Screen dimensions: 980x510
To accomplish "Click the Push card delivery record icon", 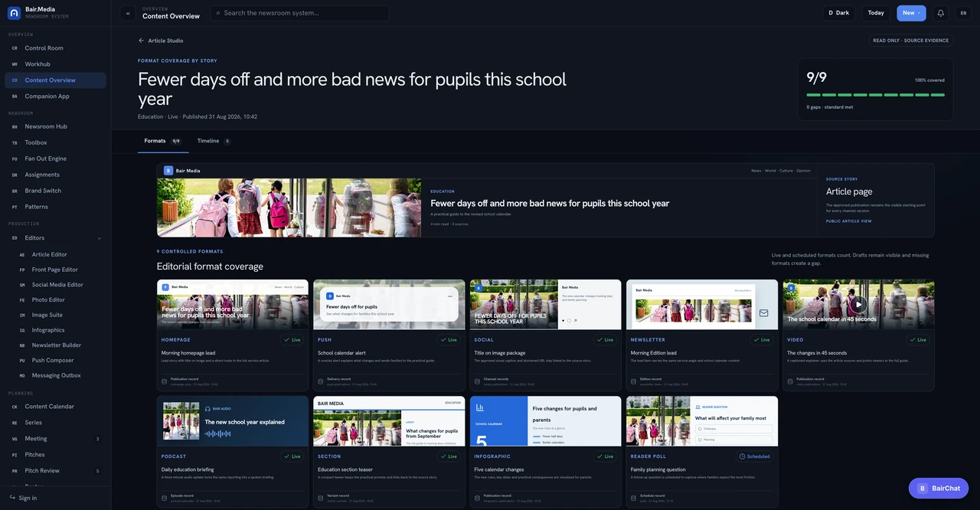I will point(320,381).
